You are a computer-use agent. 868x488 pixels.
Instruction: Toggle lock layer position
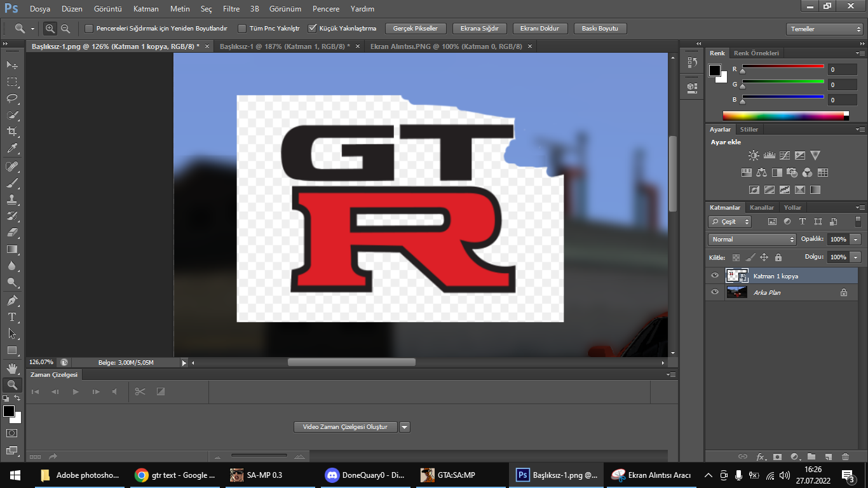pyautogui.click(x=764, y=257)
